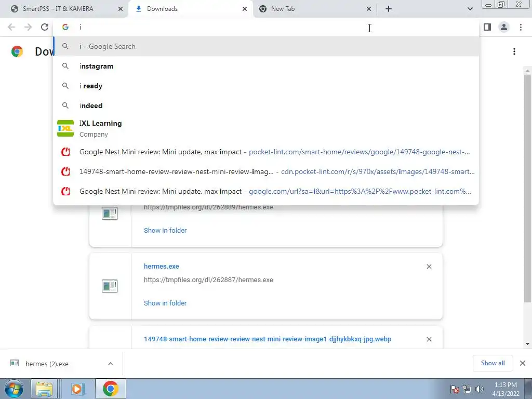Click Show in folder under the 262887 hermes.exe
The height and width of the screenshot is (399, 532).
coord(165,303)
